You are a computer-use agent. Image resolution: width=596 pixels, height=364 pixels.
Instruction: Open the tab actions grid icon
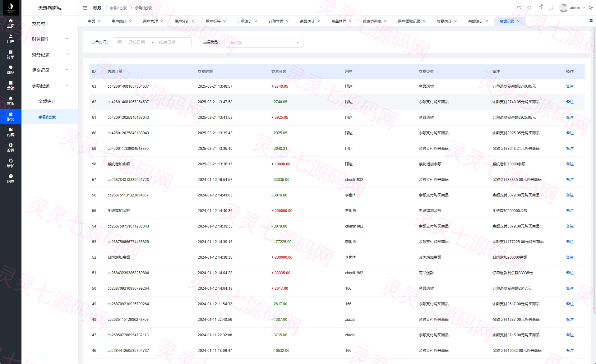pos(591,21)
